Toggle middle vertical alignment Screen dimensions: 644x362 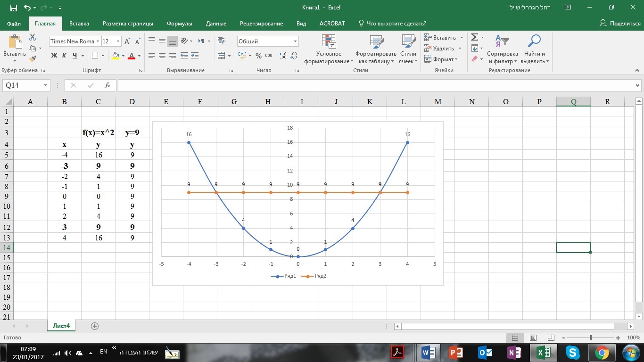point(162,41)
